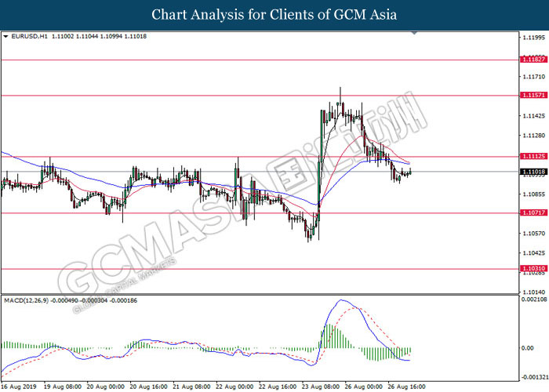Click the MACD(12,26,9) indicator label

pyautogui.click(x=27, y=300)
